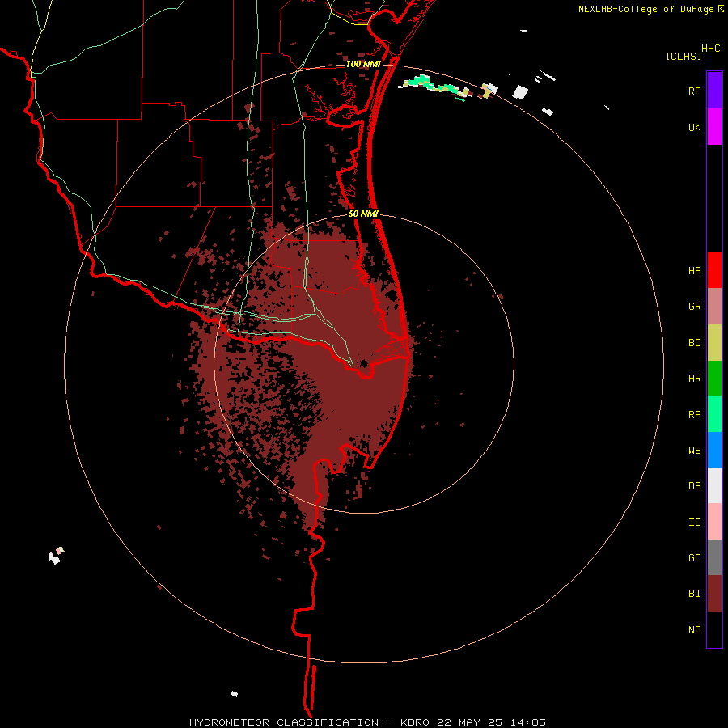Click the DS legend label
The image size is (728, 728).
tap(694, 486)
